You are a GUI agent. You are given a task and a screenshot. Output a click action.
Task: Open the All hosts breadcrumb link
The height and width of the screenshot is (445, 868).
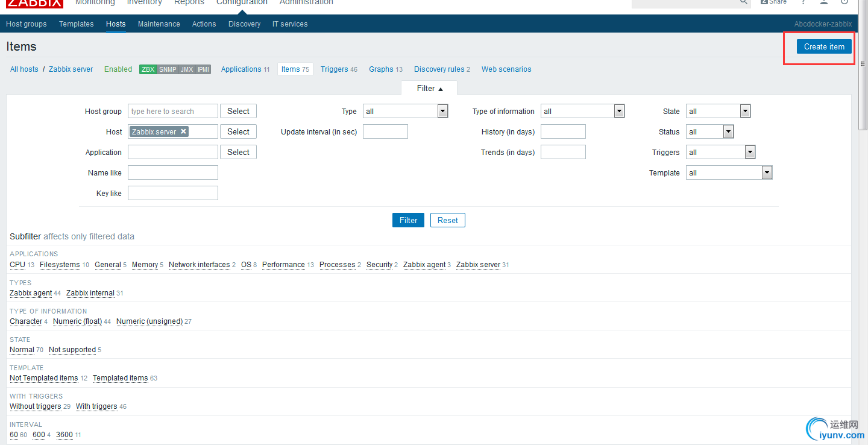(24, 69)
